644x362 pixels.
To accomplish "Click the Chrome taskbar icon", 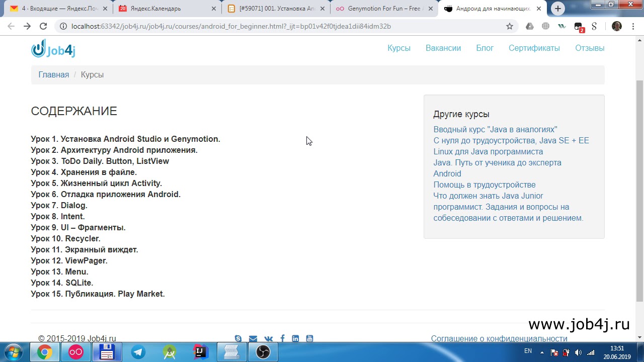I will [44, 352].
